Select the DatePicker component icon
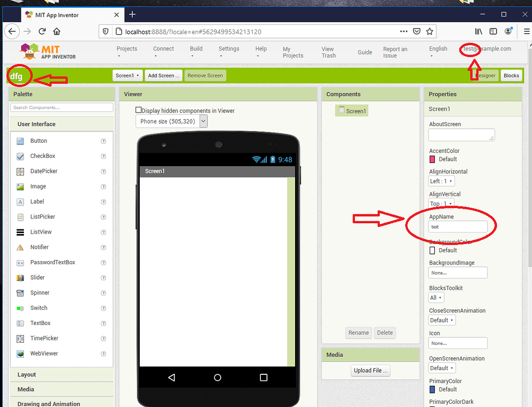The height and width of the screenshot is (407, 532). coord(21,171)
